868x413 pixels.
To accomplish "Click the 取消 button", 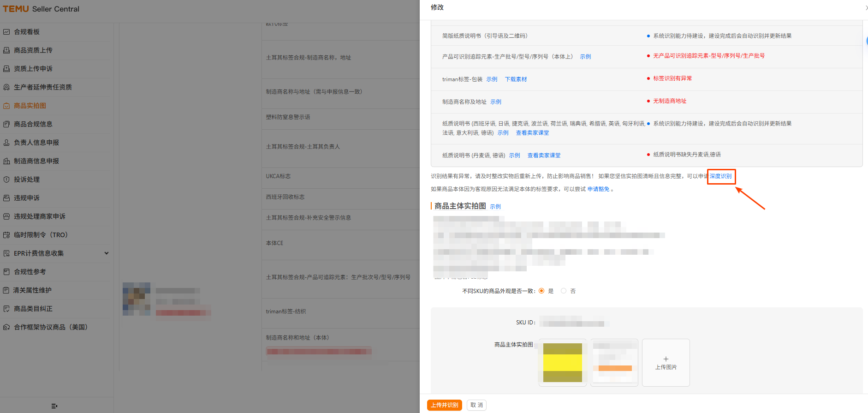I will (x=476, y=405).
